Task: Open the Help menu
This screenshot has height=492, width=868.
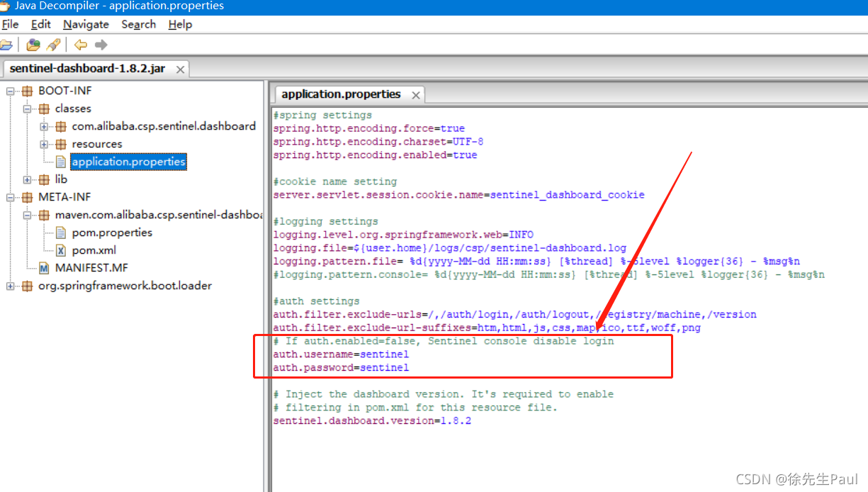Action: click(180, 24)
